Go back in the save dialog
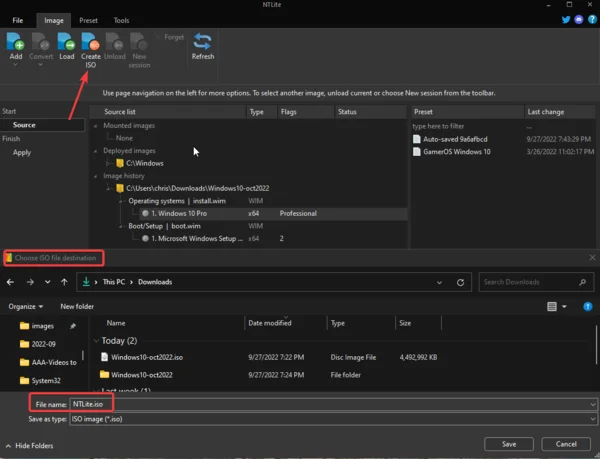The image size is (600, 459). click(10, 282)
